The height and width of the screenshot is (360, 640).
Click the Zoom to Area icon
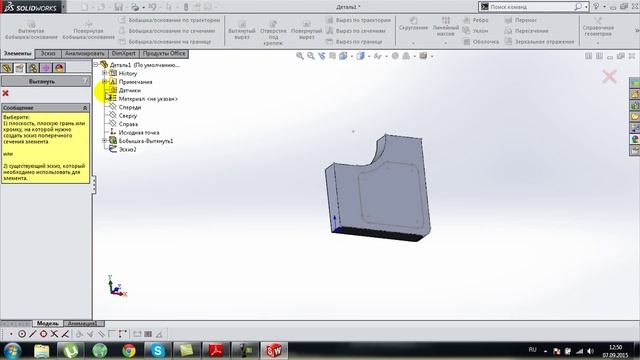point(311,56)
